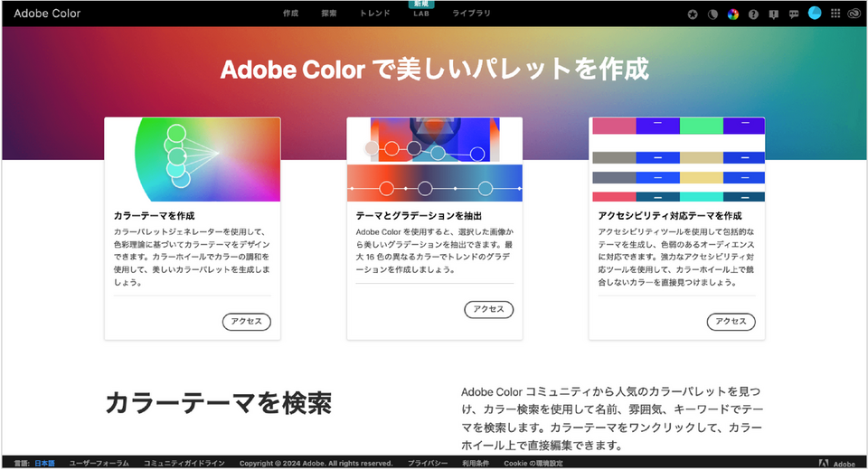Click アクセス under カラーテーマを作成
Image resolution: width=868 pixels, height=470 pixels.
tap(246, 322)
